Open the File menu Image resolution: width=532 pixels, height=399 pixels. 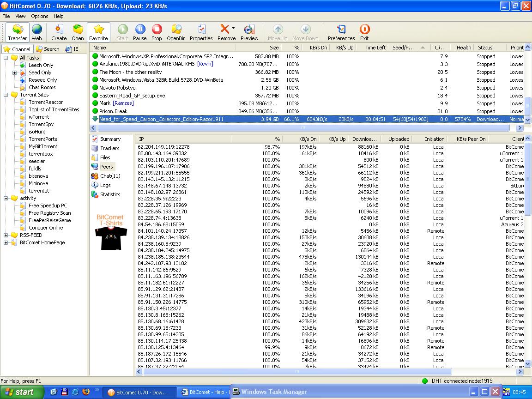[6, 16]
